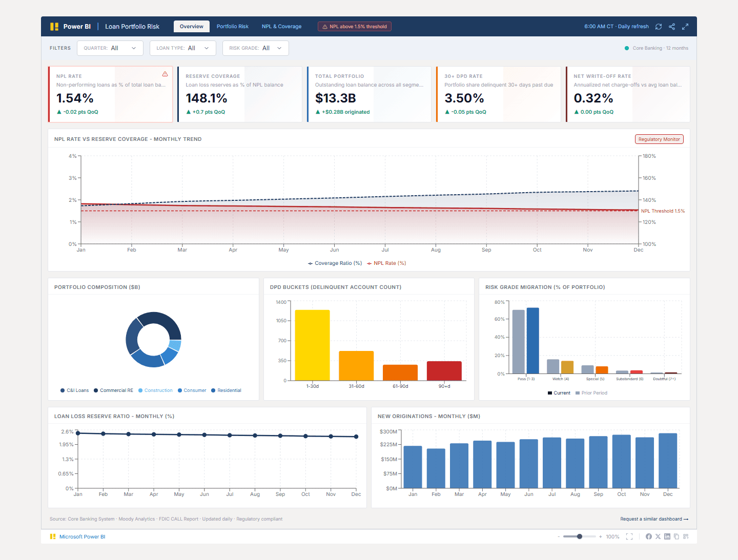
Task: Toggle the NPL Rate (%) legend entry
Action: [x=386, y=263]
